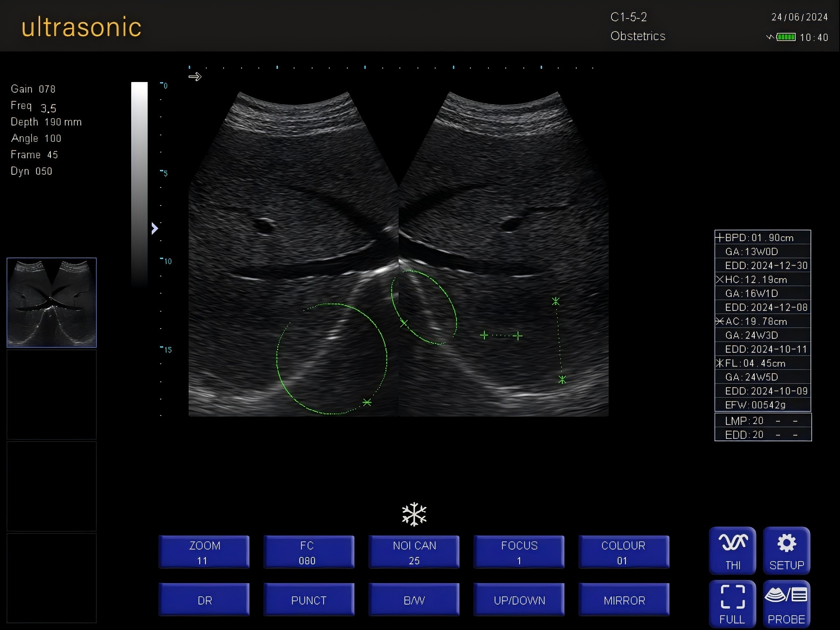Toggle the PUNCT puncture guide
The height and width of the screenshot is (630, 840).
308,600
